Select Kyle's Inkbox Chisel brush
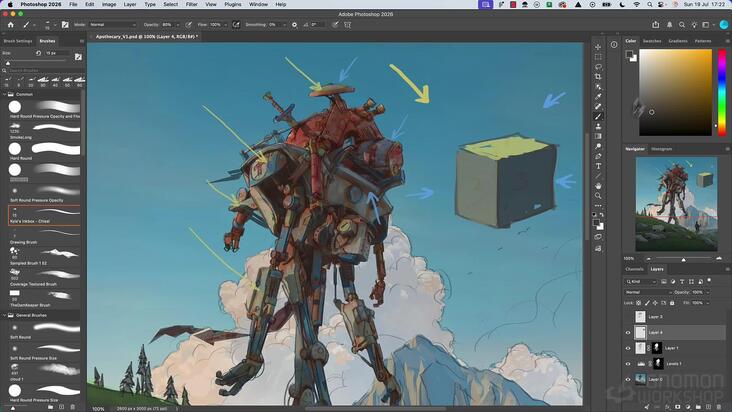 click(44, 215)
